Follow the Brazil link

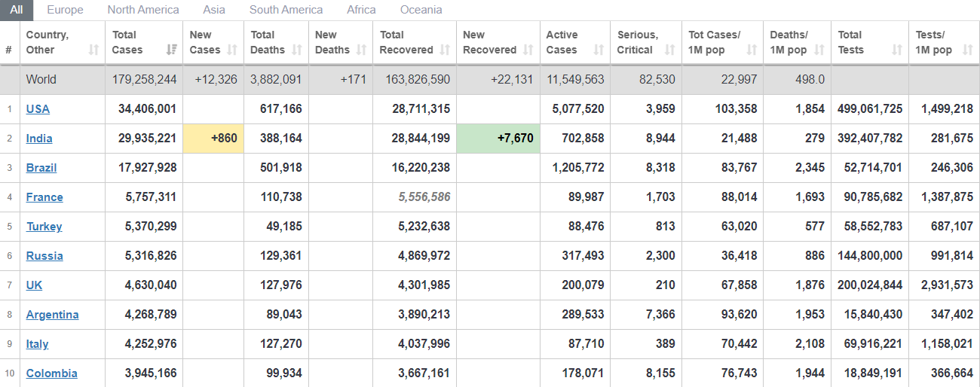click(41, 168)
